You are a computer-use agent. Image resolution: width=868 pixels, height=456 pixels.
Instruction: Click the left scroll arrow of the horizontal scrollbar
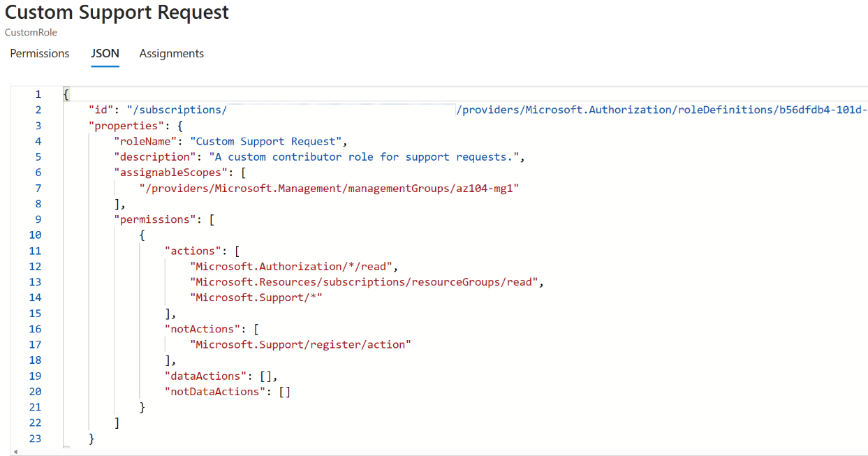[x=15, y=452]
